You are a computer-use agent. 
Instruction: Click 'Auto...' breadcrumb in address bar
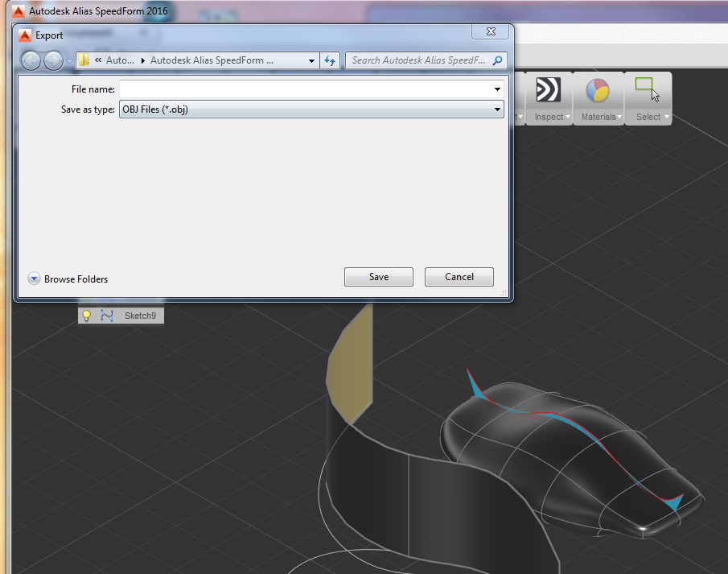tap(120, 60)
